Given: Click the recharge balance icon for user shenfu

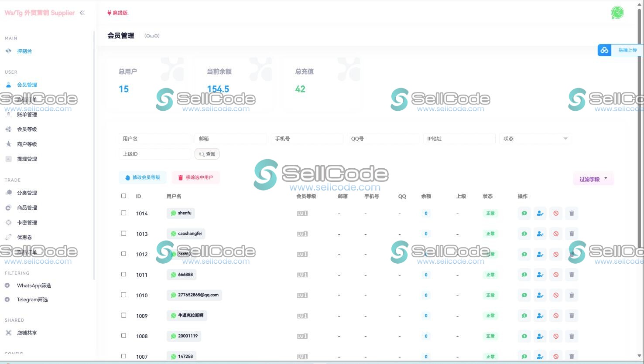Looking at the screenshot, I should click(x=524, y=213).
